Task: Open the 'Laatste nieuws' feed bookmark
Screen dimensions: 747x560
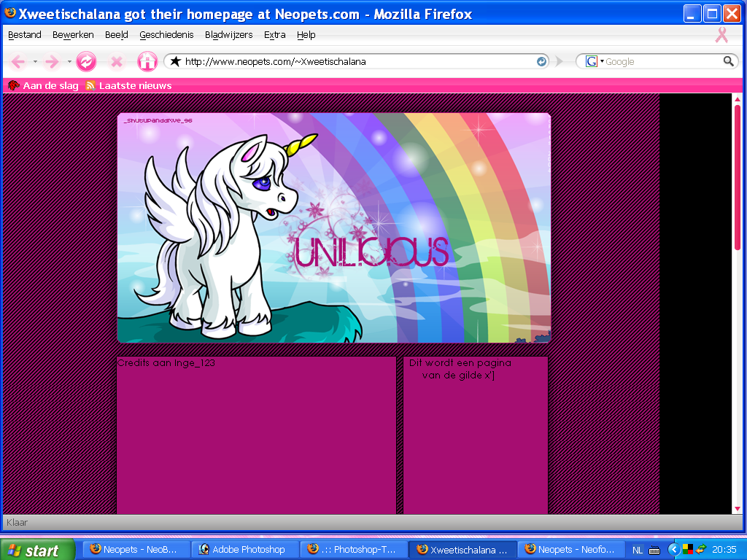Action: (128, 86)
